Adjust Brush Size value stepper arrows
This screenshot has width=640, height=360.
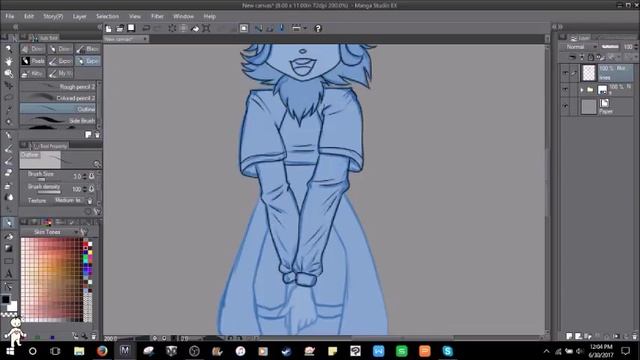(x=84, y=176)
